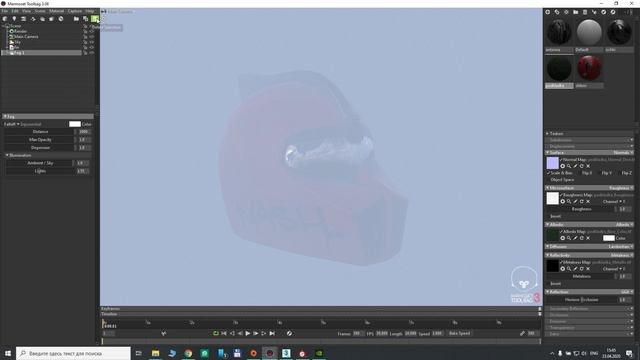This screenshot has height=360, width=640.
Task: Toggle visibility eye for Main Camera
Action: (x=91, y=36)
